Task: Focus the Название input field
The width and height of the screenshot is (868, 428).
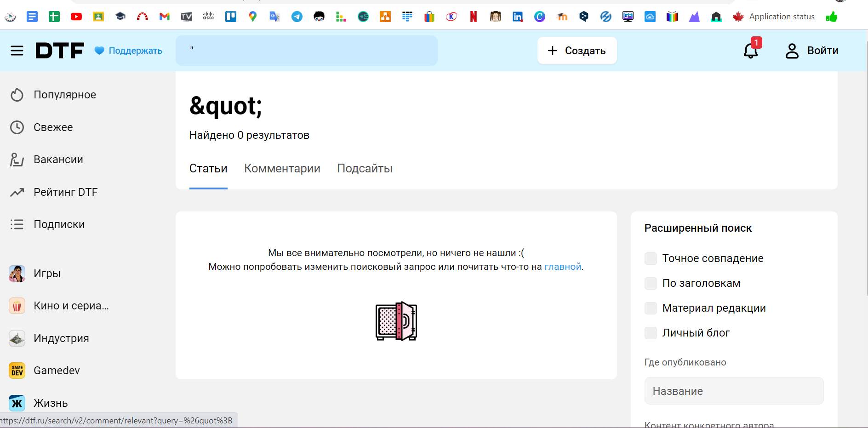Action: (x=734, y=391)
